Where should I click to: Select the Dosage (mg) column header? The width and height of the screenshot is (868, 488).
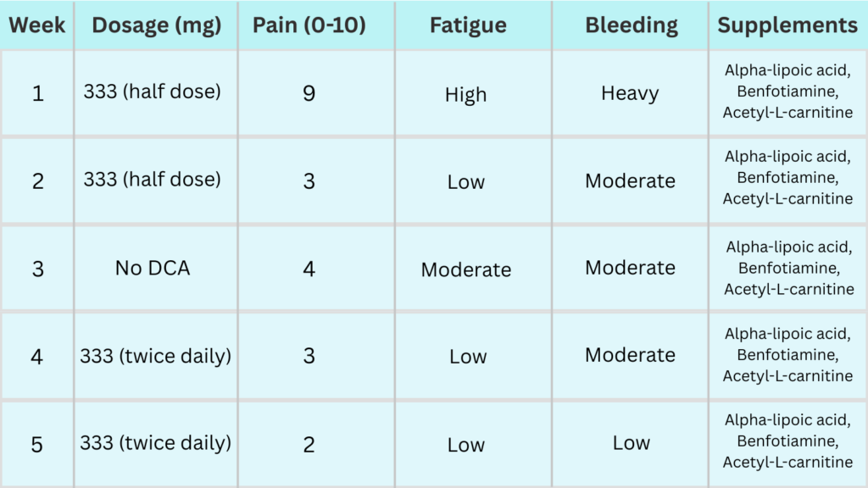click(x=157, y=25)
